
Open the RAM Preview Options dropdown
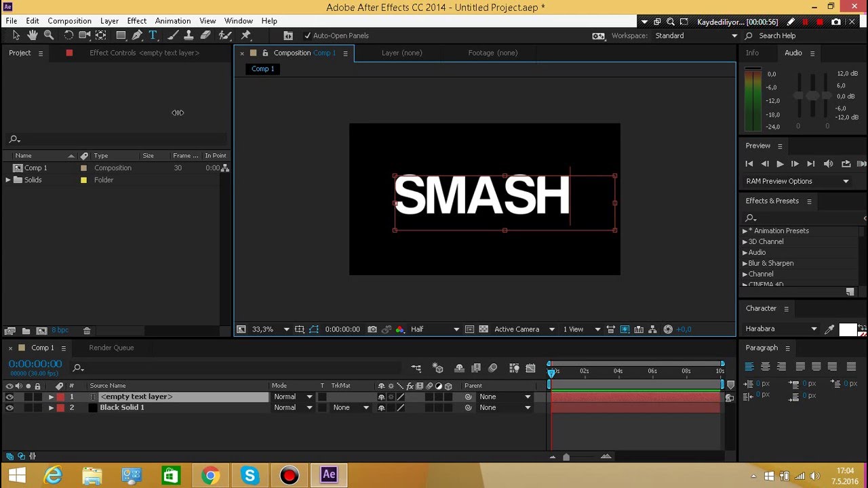(x=797, y=181)
